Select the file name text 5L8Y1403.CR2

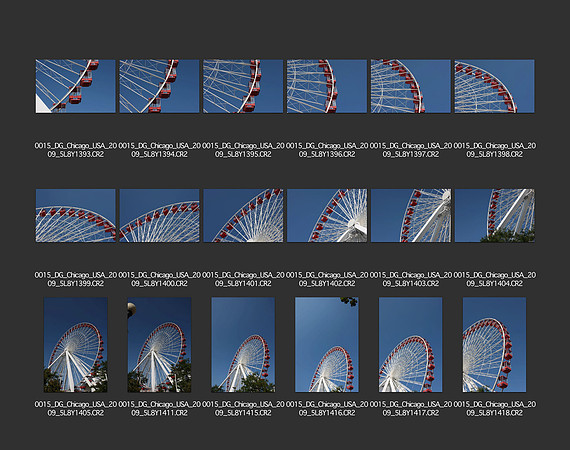[x=411, y=279]
